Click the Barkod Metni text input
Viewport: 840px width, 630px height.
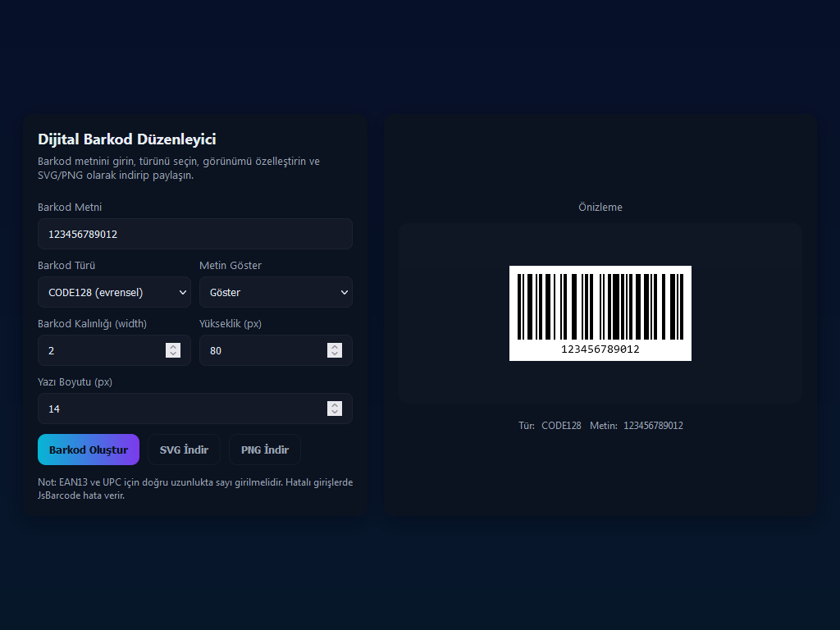point(194,234)
